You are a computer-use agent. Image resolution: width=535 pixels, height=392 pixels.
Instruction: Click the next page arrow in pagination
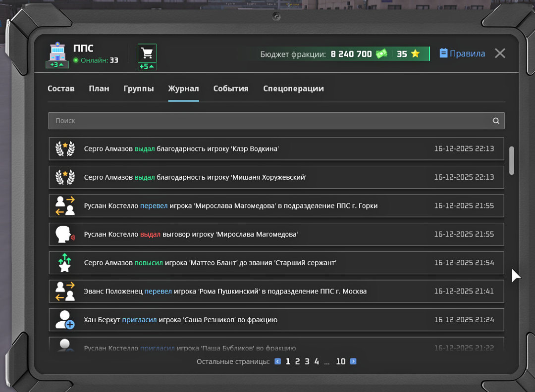coord(353,362)
